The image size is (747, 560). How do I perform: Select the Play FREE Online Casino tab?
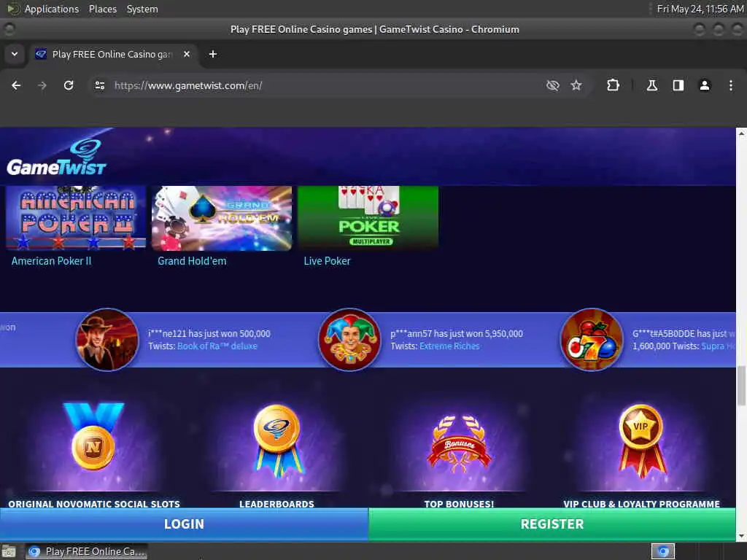(112, 54)
